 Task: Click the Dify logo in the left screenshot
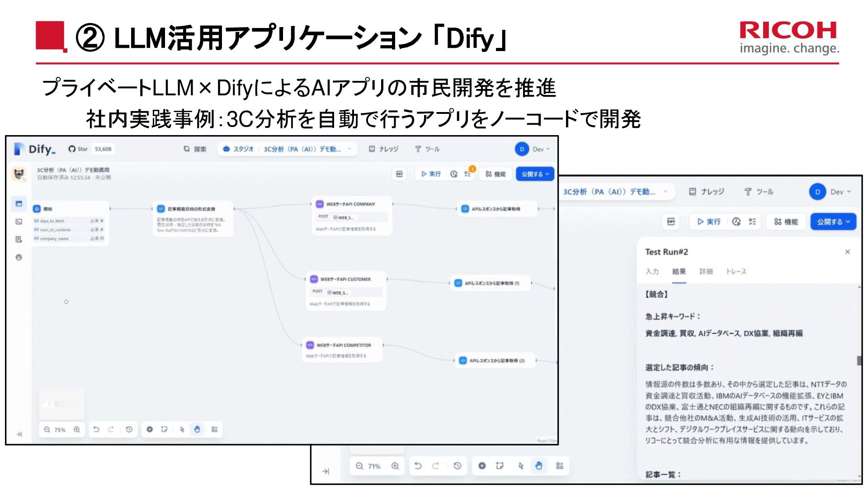[35, 149]
